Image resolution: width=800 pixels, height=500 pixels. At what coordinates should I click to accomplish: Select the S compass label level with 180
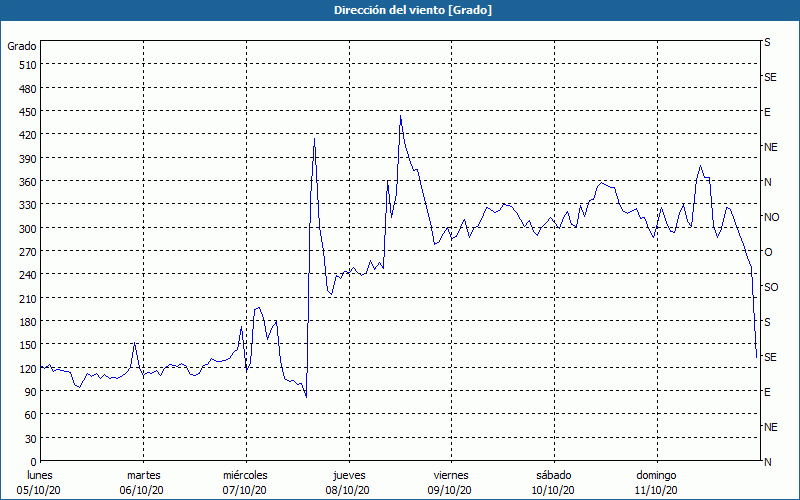767,322
